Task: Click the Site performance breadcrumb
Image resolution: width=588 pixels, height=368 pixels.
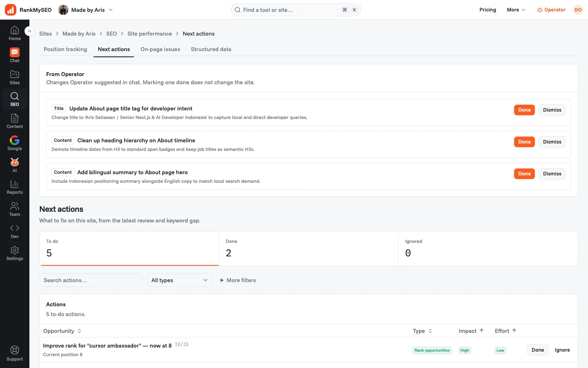Action: pyautogui.click(x=149, y=34)
